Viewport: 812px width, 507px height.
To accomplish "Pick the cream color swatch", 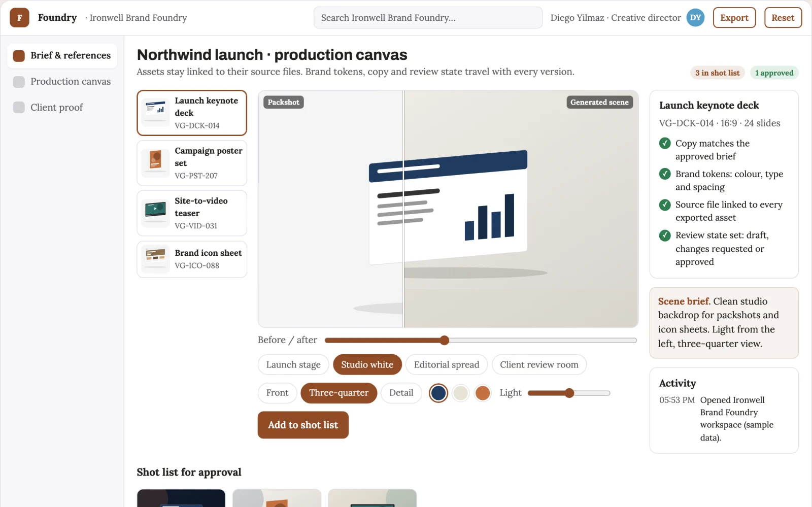I will [461, 393].
